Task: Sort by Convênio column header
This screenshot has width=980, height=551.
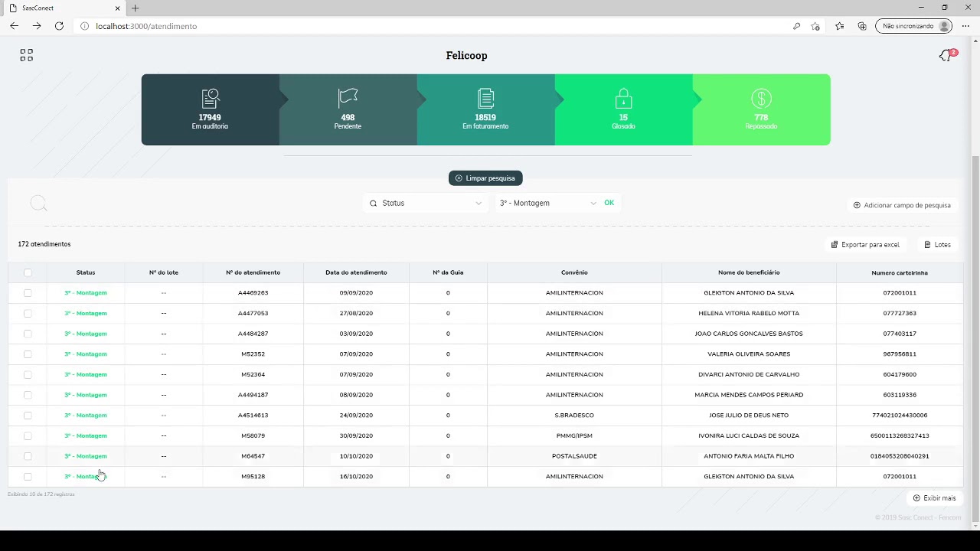Action: pos(574,272)
